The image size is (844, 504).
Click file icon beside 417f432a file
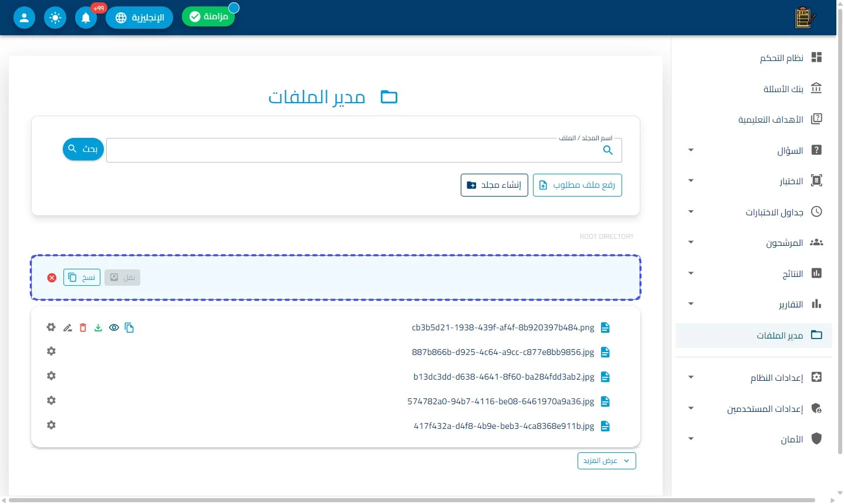point(605,426)
